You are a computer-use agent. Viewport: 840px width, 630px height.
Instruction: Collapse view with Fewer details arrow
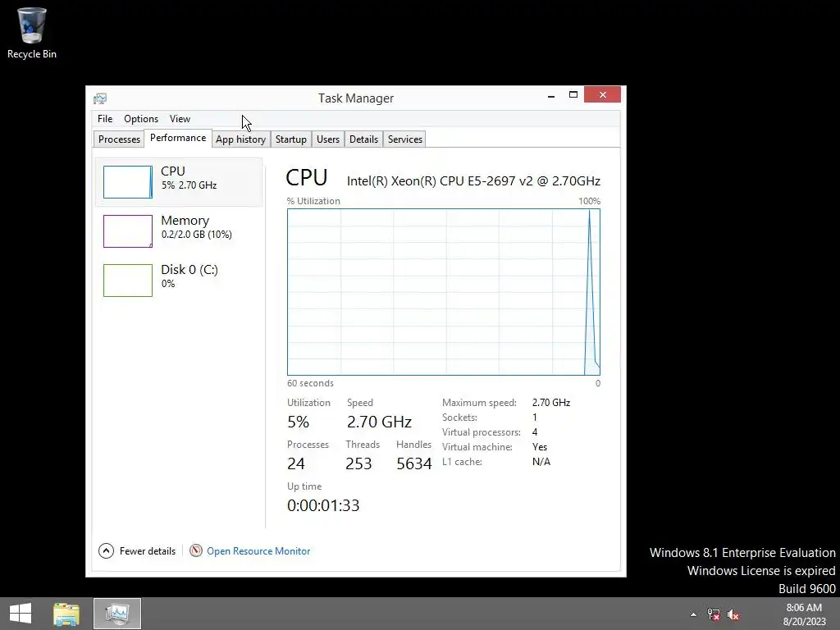click(x=106, y=550)
